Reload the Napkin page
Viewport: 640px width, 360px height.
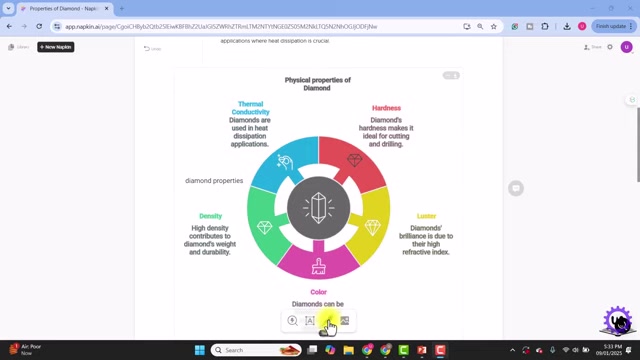[39, 26]
